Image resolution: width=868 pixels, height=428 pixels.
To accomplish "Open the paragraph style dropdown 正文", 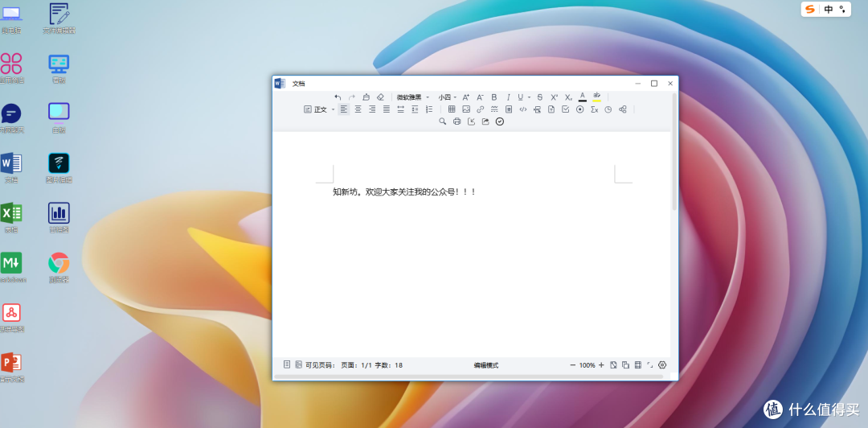I will [319, 109].
